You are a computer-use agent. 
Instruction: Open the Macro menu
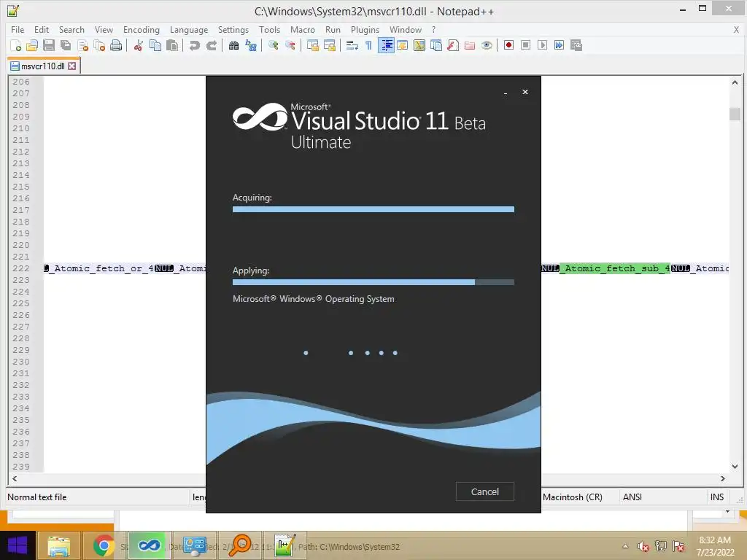point(303,29)
